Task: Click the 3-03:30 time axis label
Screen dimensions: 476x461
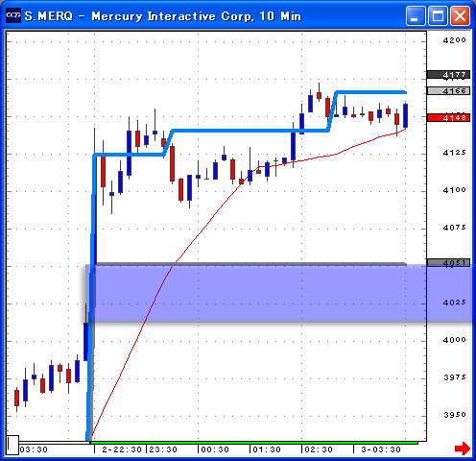Action: coord(381,449)
